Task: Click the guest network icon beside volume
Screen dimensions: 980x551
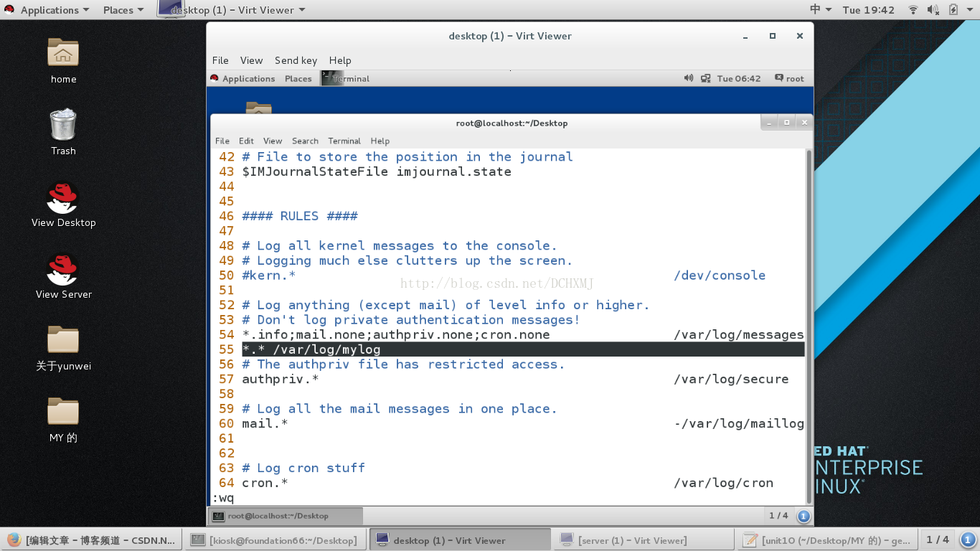Action: click(x=706, y=78)
